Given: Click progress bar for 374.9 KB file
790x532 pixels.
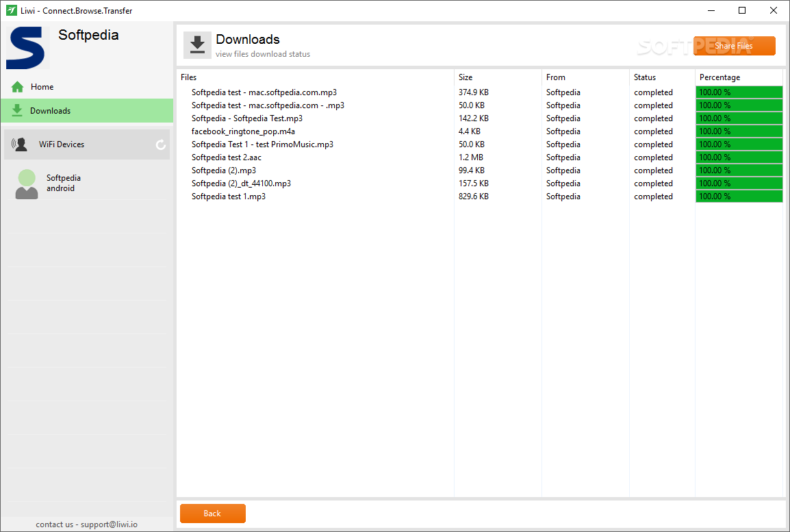Looking at the screenshot, I should (x=739, y=92).
